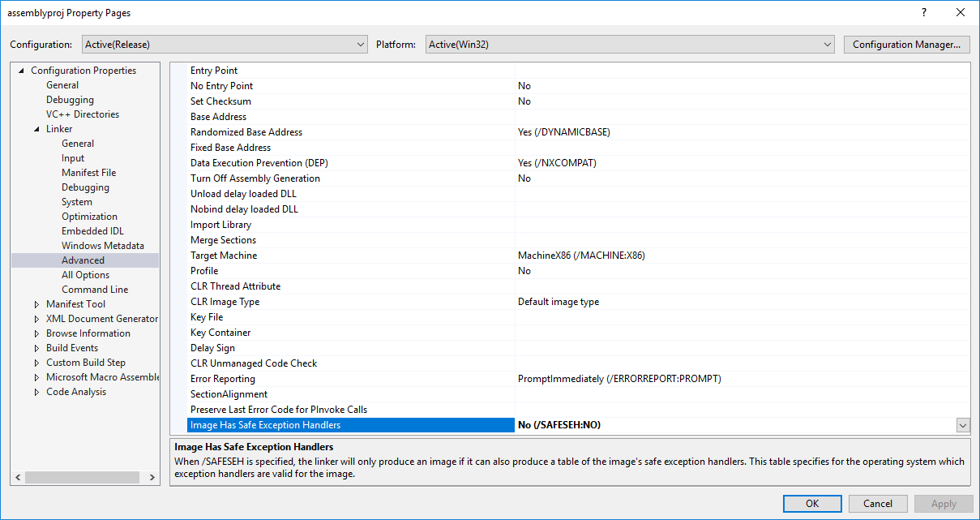Open Configuration Manager
This screenshot has width=980, height=520.
click(906, 45)
